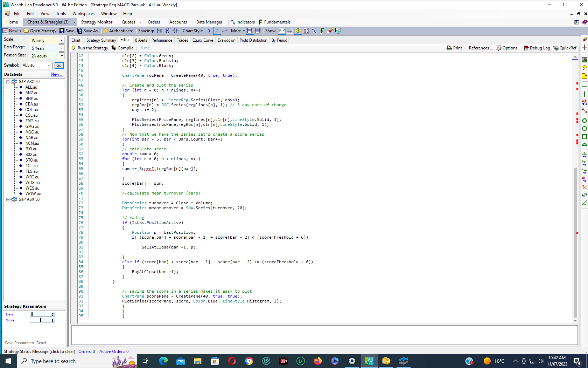
Task: Switch to the Chart tab
Action: click(76, 40)
